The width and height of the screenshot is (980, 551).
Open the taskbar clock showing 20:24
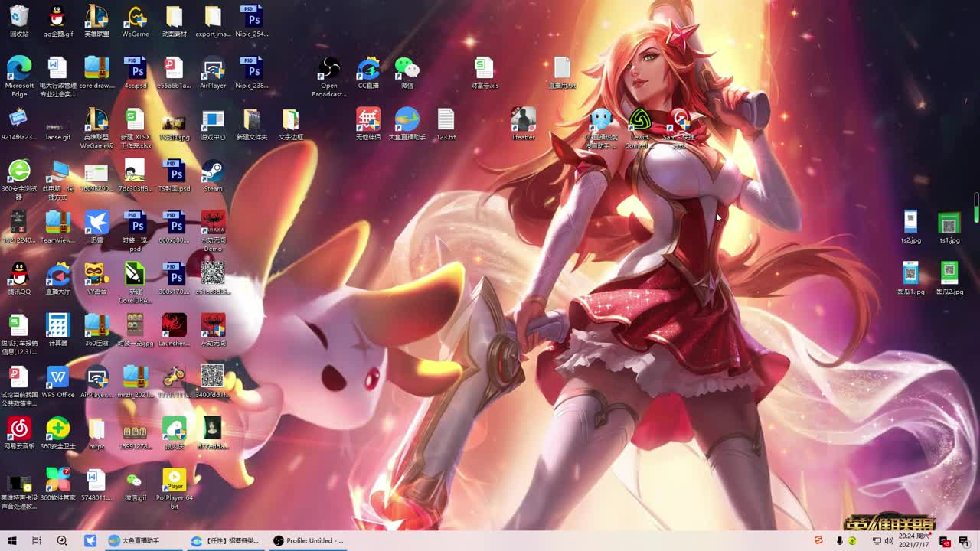(x=914, y=540)
